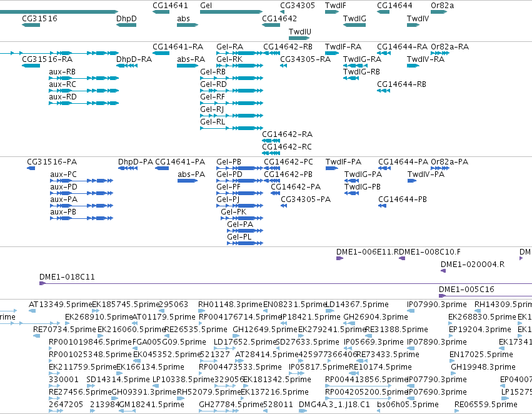Select the GH19948.3prime EST label

click(483, 367)
